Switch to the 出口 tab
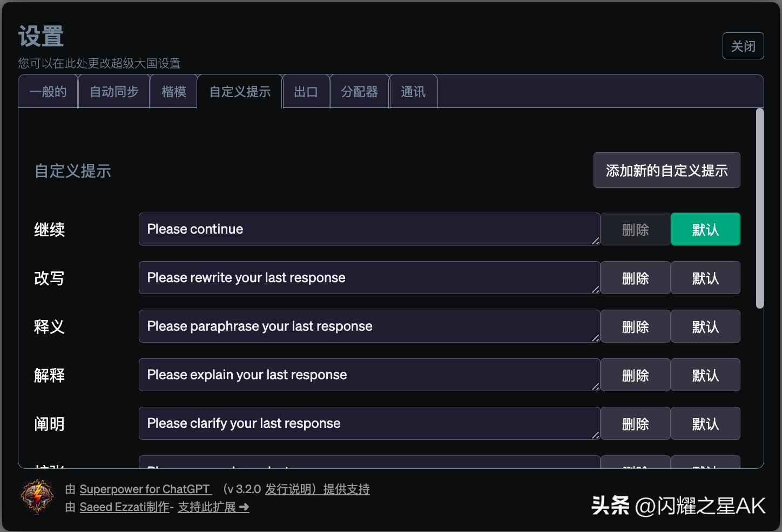The height and width of the screenshot is (532, 782). 306,91
